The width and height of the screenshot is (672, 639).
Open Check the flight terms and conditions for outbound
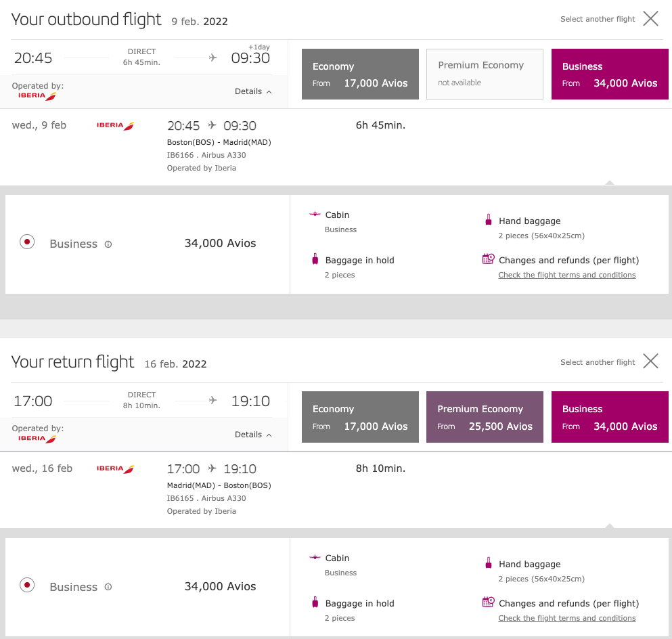[567, 275]
